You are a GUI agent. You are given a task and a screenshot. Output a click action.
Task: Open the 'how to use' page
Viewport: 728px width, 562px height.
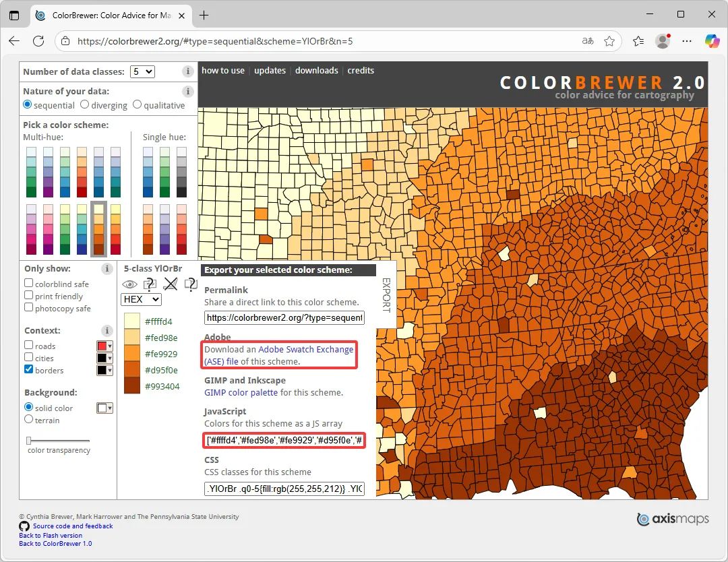click(223, 70)
